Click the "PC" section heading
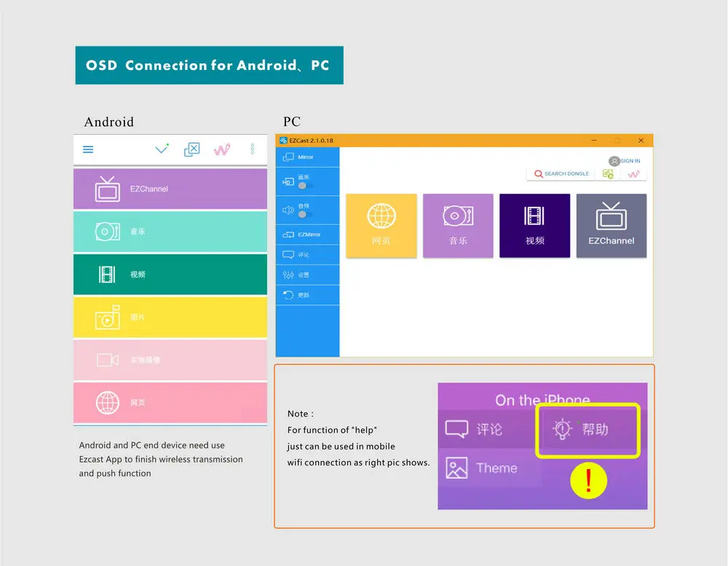The height and width of the screenshot is (566, 728). [292, 122]
